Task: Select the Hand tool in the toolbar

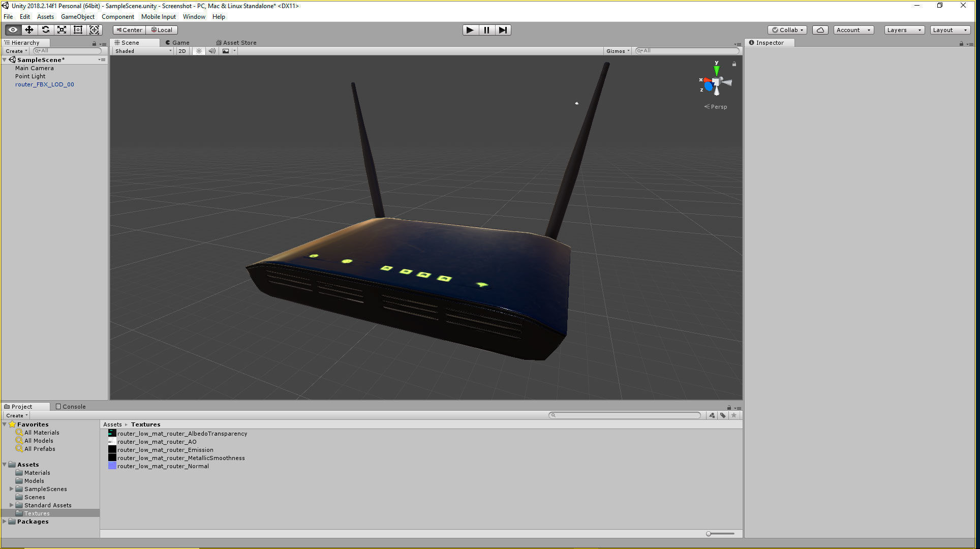Action: point(13,30)
